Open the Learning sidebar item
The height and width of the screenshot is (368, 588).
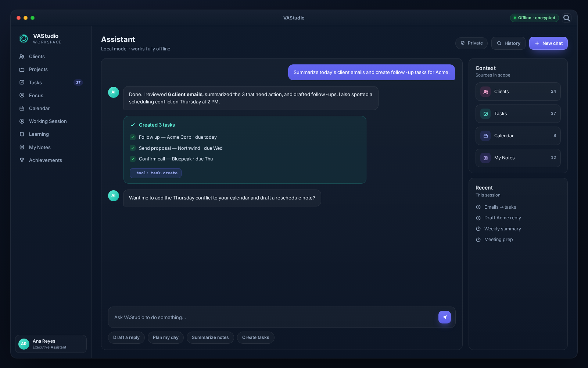coord(51,134)
